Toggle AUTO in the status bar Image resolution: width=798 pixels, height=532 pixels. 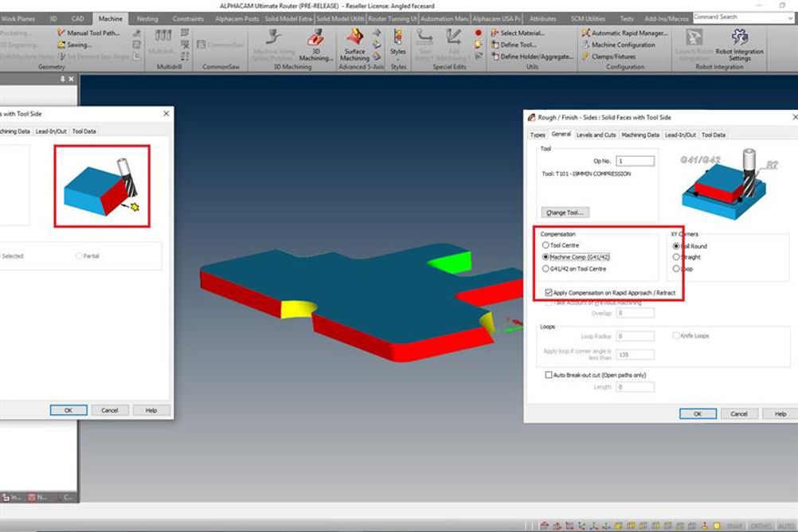[x=786, y=526]
